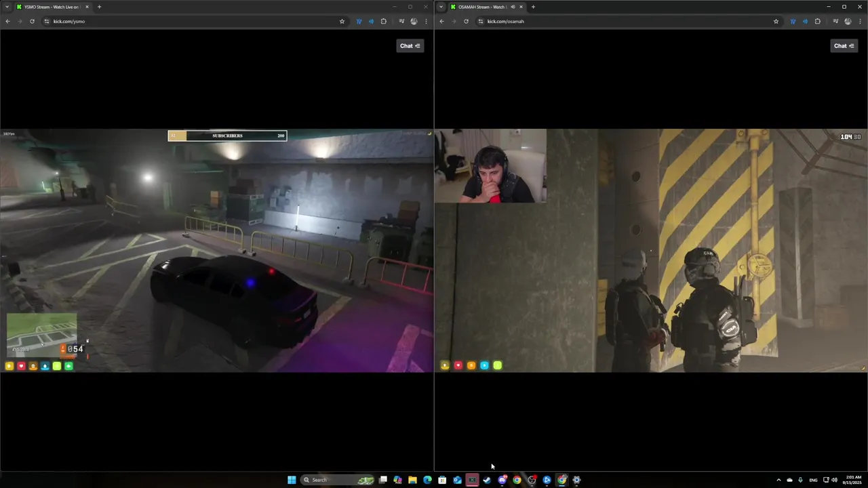868x488 pixels.
Task: Expand the tab search dropdown in the YSMO window
Action: [7, 7]
